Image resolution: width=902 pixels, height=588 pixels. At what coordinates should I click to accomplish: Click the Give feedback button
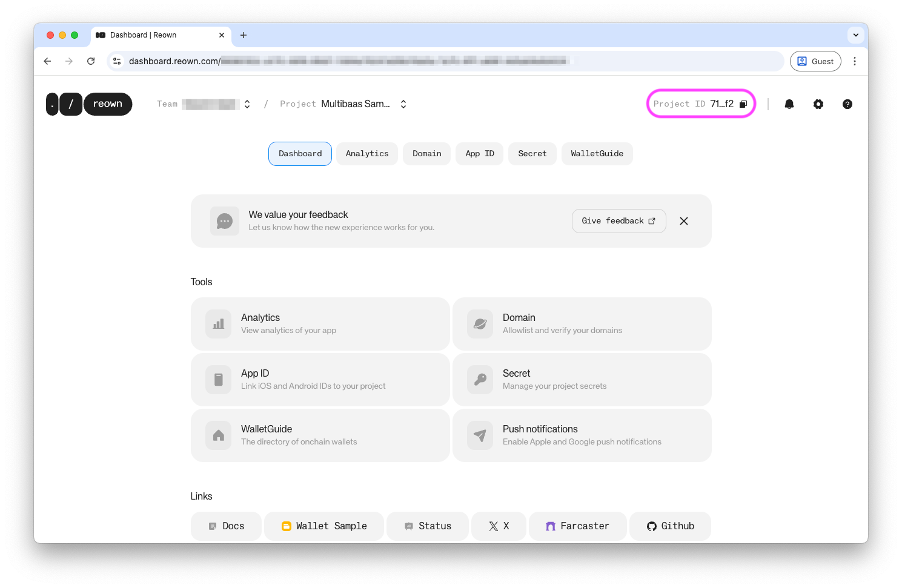click(x=618, y=220)
